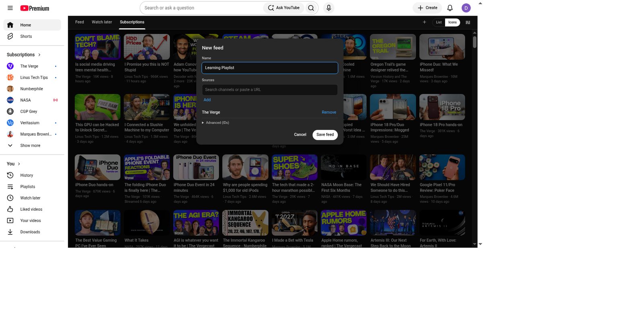Open Linus Tech Tips channel in sidebar
The height and width of the screenshot is (330, 644).
tap(32, 77)
